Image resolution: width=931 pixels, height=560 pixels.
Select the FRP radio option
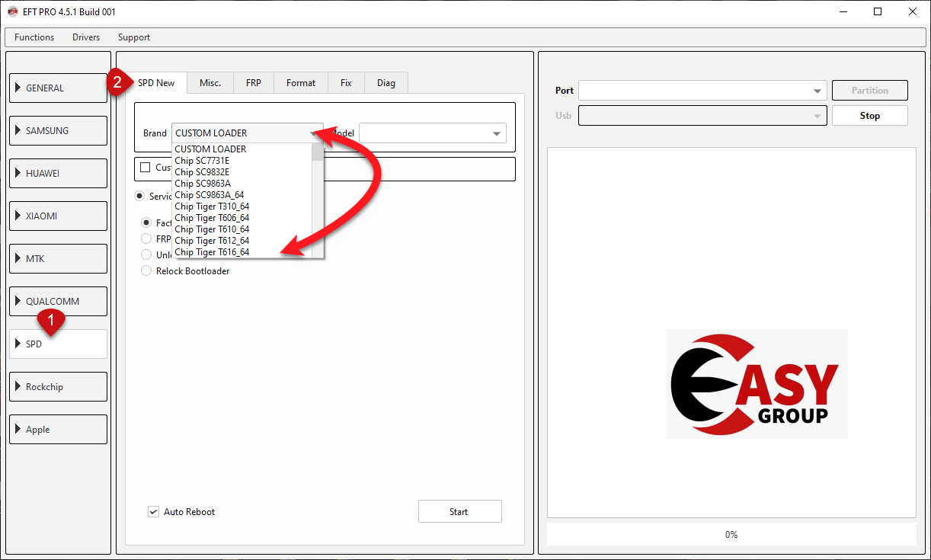point(146,238)
